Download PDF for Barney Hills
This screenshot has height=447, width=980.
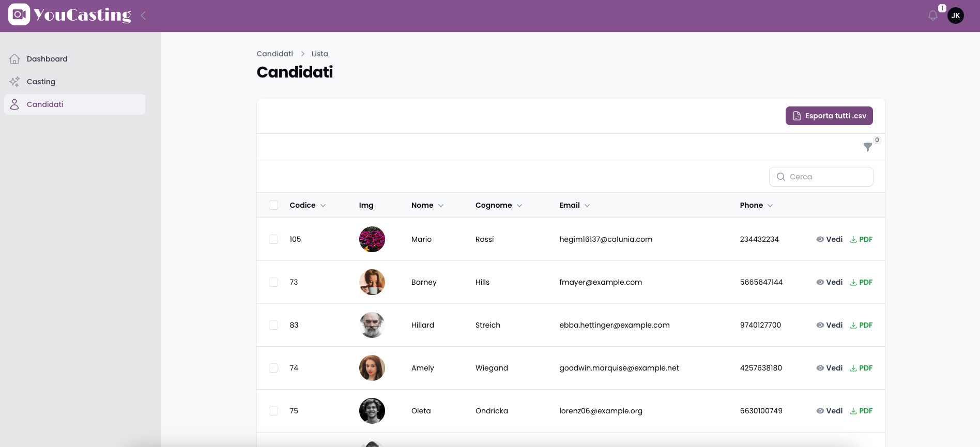(861, 282)
